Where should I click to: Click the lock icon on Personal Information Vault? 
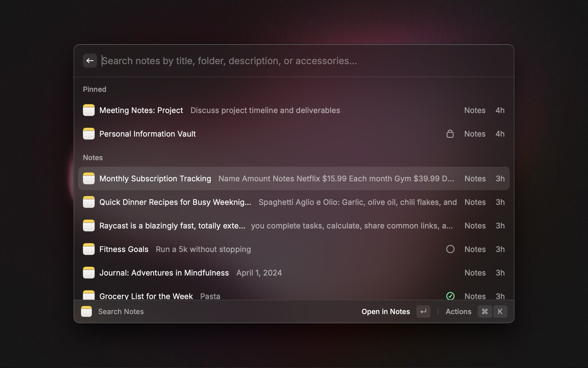coord(450,134)
